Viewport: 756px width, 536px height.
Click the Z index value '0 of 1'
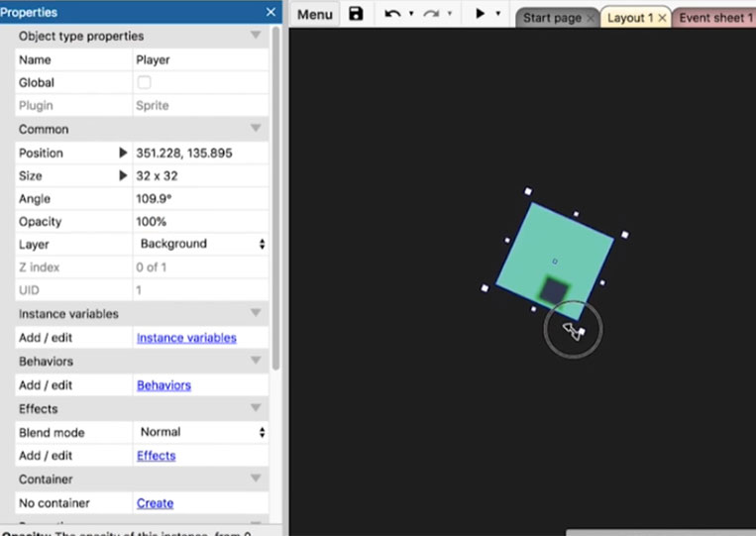152,268
